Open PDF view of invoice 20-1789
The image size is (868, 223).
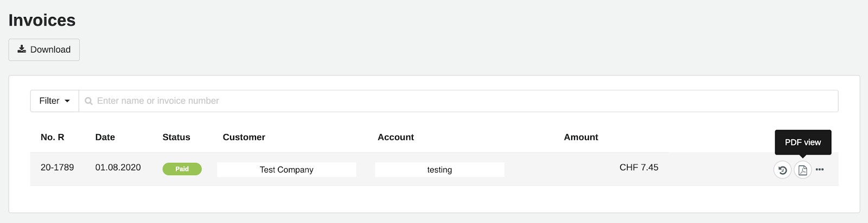point(802,170)
